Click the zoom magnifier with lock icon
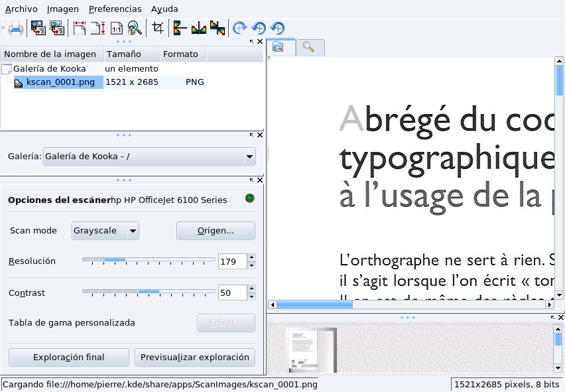 (135, 29)
